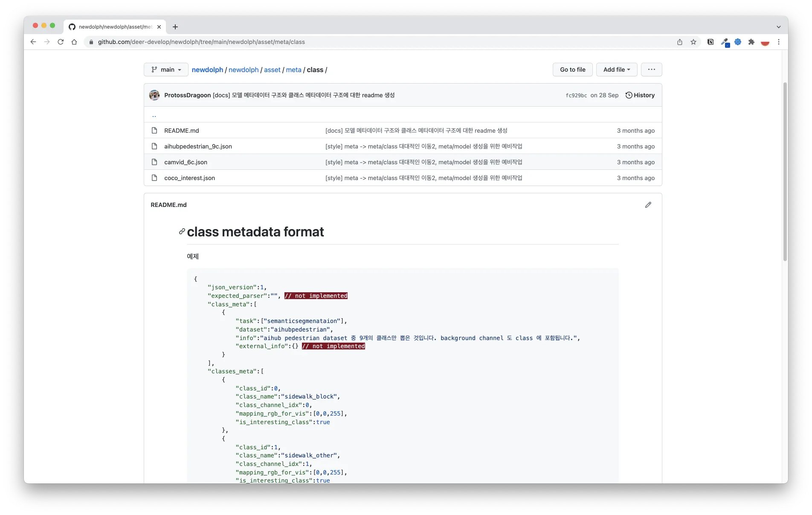Expand the Add file dropdown
The height and width of the screenshot is (515, 812).
616,70
